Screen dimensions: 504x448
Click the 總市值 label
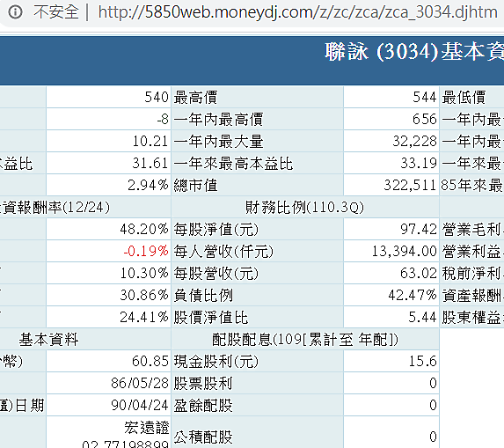[x=195, y=185]
